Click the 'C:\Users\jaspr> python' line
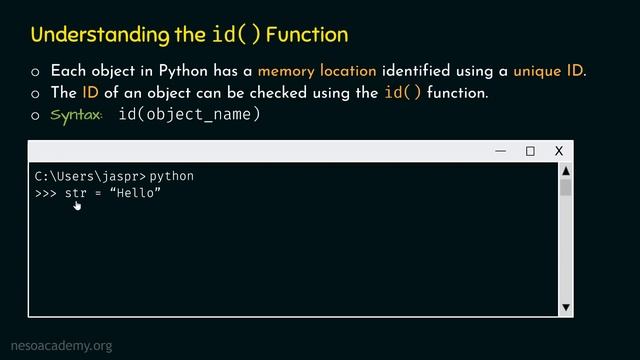 coord(114,176)
